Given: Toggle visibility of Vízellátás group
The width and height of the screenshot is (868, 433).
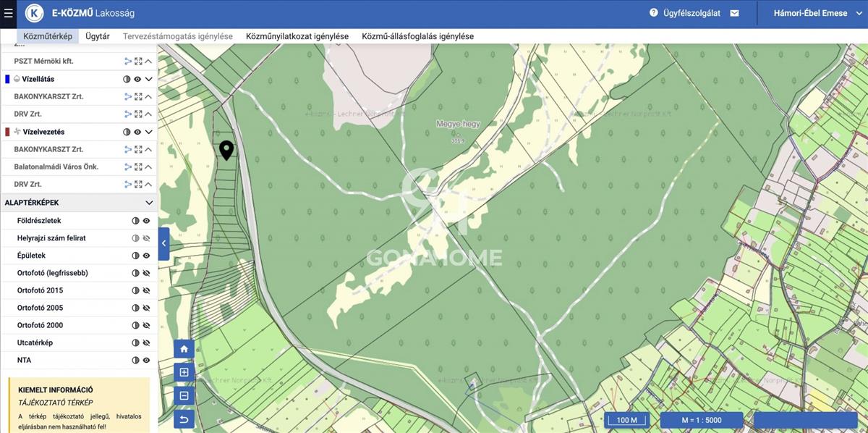Looking at the screenshot, I should coord(137,79).
